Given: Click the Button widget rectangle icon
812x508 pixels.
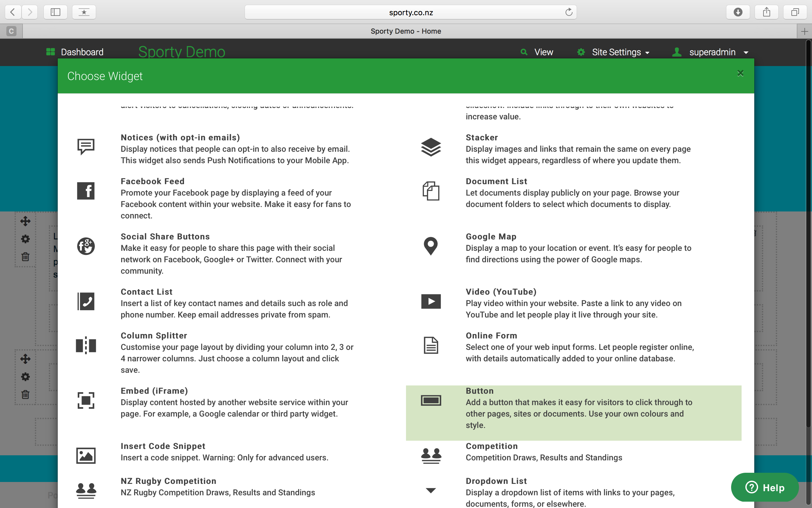Looking at the screenshot, I should (x=431, y=400).
